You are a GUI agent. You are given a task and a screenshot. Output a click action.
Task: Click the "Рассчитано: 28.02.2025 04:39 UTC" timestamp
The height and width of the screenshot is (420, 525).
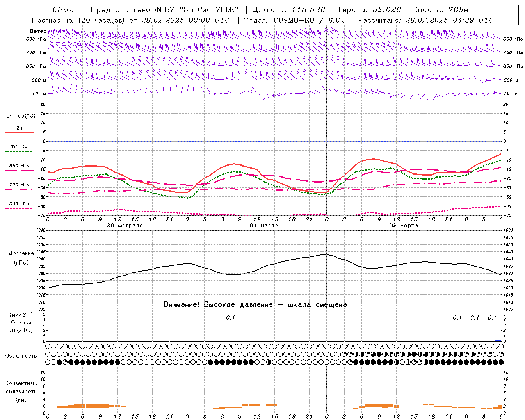pos(426,20)
